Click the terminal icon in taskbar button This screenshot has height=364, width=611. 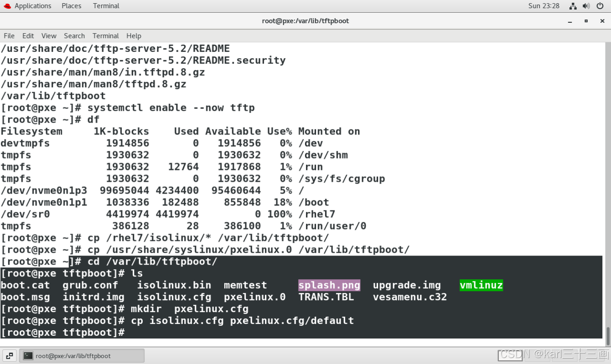pyautogui.click(x=28, y=356)
